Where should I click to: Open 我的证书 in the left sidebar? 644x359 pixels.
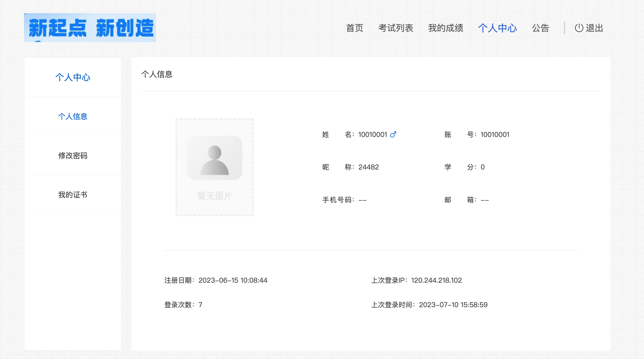pyautogui.click(x=73, y=194)
